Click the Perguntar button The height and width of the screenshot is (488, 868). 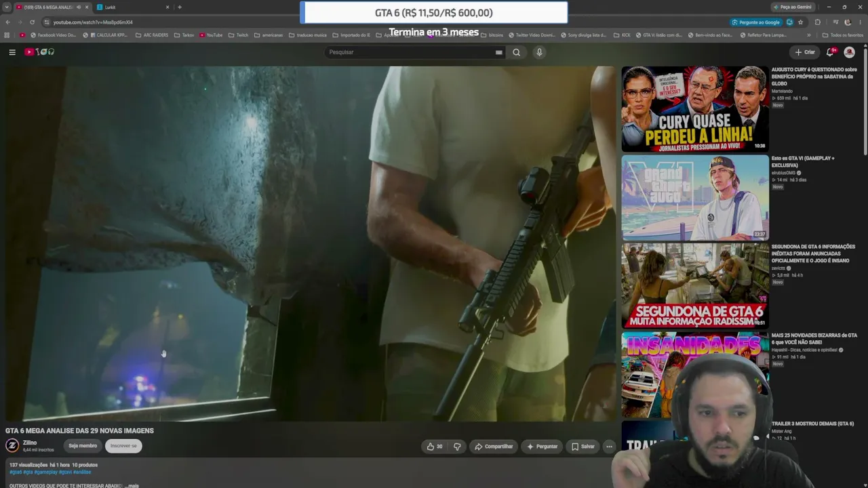click(x=542, y=446)
